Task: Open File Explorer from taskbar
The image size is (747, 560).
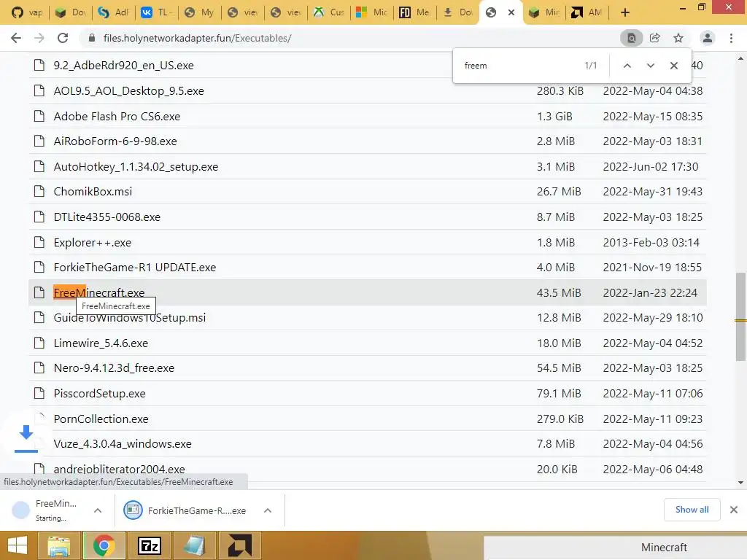Action: click(59, 545)
